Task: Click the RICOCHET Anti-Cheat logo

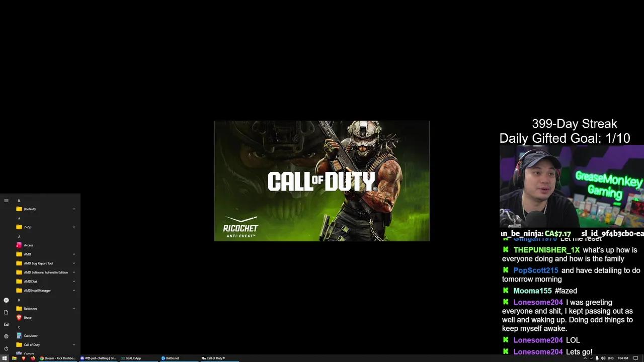Action: click(240, 227)
